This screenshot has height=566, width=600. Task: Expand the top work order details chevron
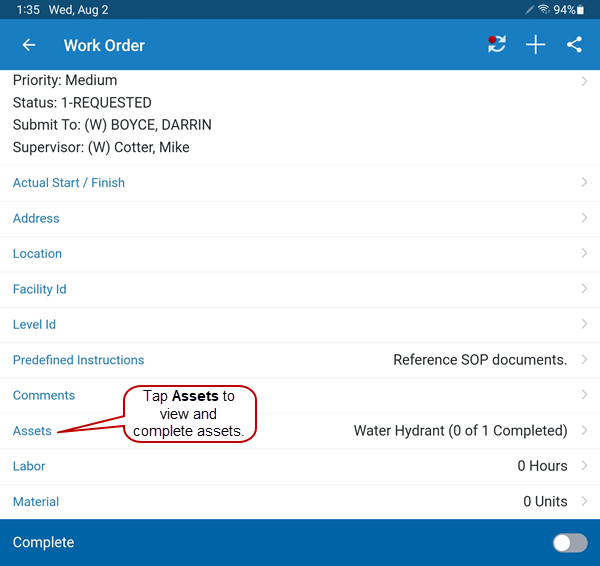(584, 82)
